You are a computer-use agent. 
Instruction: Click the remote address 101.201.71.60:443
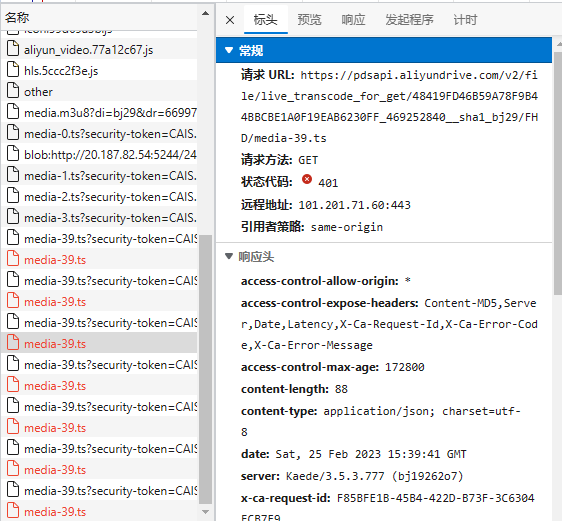pyautogui.click(x=354, y=205)
